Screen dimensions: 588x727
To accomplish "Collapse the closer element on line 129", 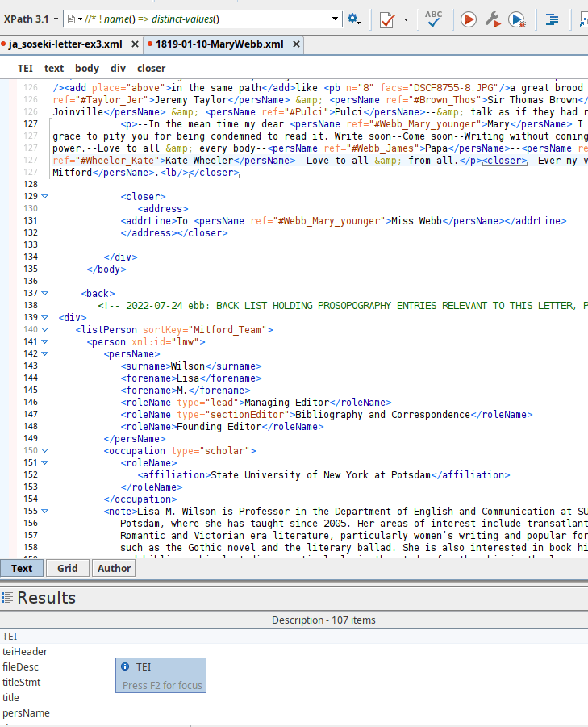I will click(45, 197).
